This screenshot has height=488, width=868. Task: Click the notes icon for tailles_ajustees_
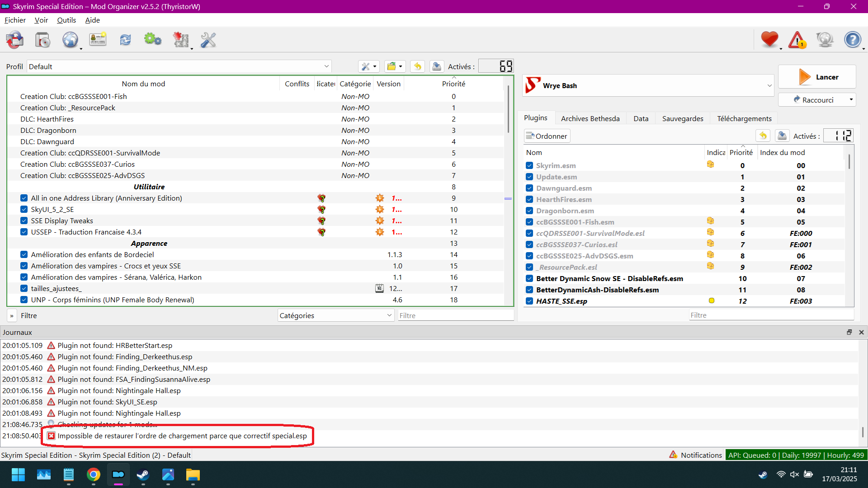click(x=380, y=288)
